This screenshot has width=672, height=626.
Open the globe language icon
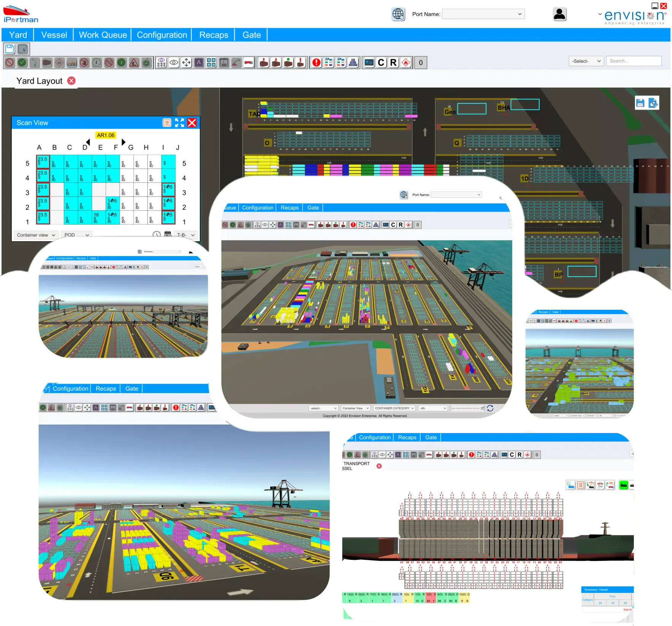[x=398, y=14]
